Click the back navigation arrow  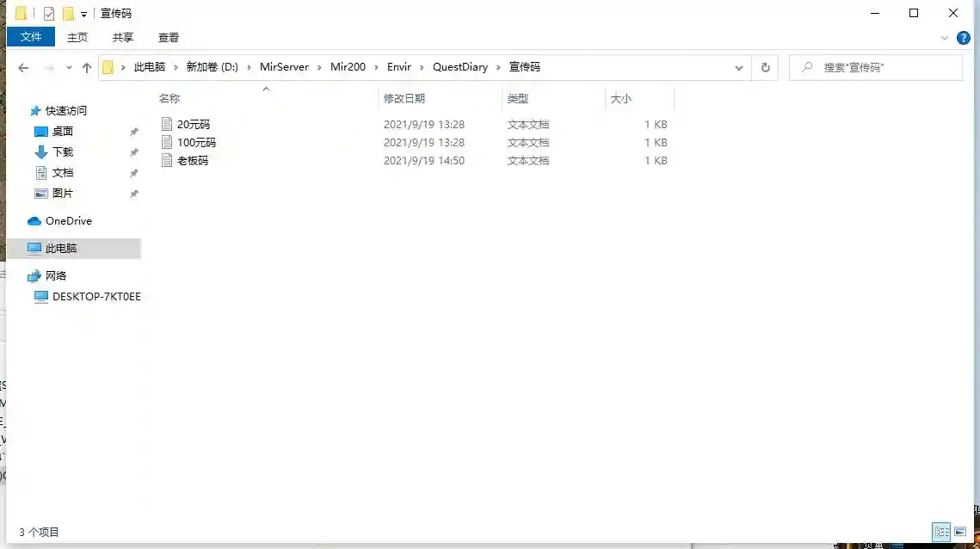23,67
